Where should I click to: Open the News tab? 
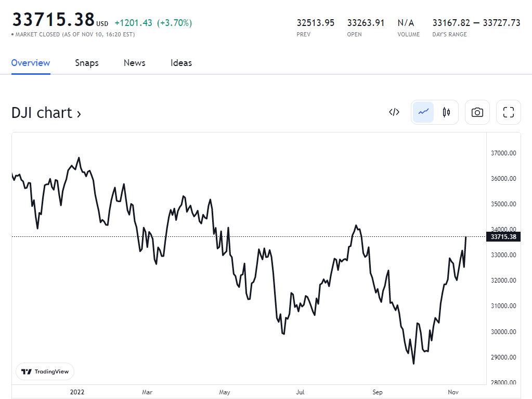click(x=134, y=63)
